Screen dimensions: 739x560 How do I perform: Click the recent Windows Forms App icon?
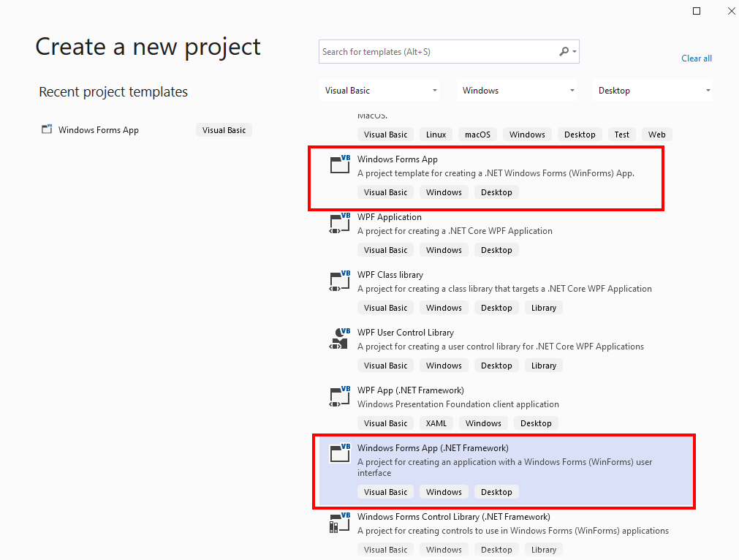[47, 129]
